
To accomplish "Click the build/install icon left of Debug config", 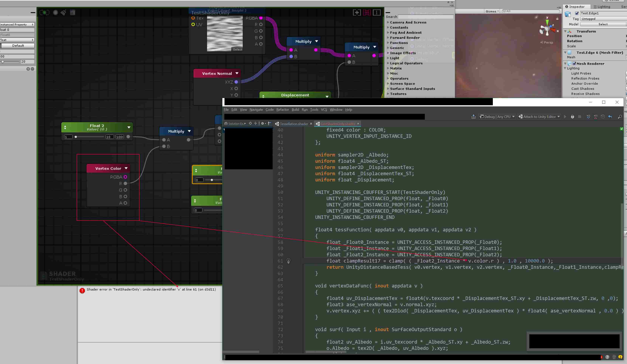I will (x=474, y=117).
